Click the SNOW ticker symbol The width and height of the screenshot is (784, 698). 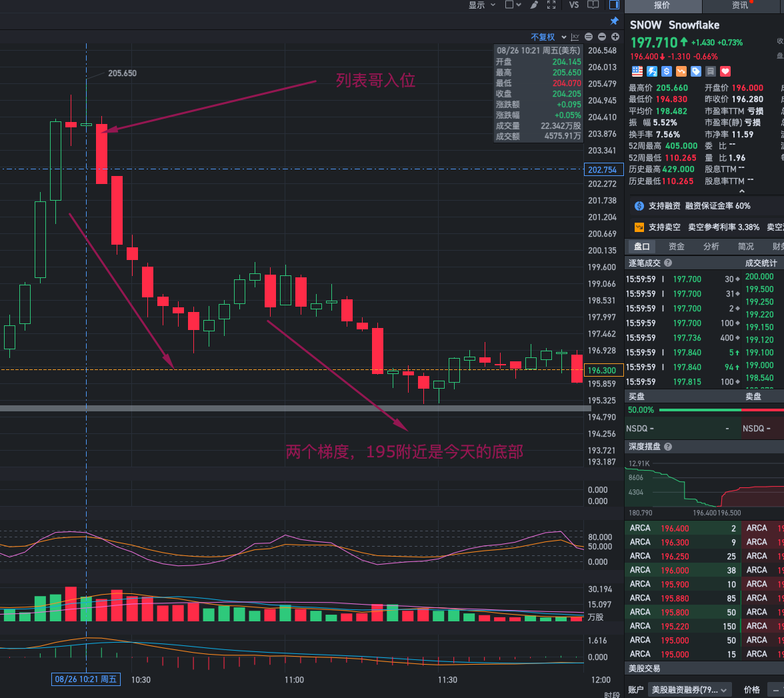[x=645, y=25]
